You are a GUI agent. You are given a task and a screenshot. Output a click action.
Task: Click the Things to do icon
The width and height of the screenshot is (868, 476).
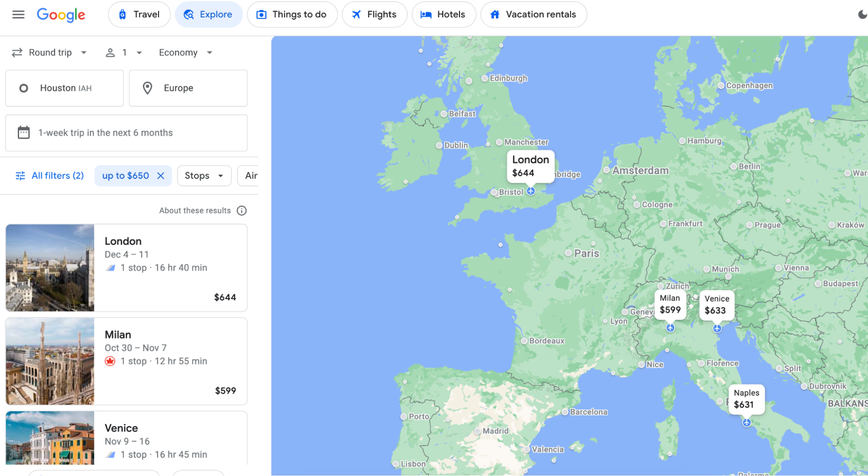coord(262,14)
